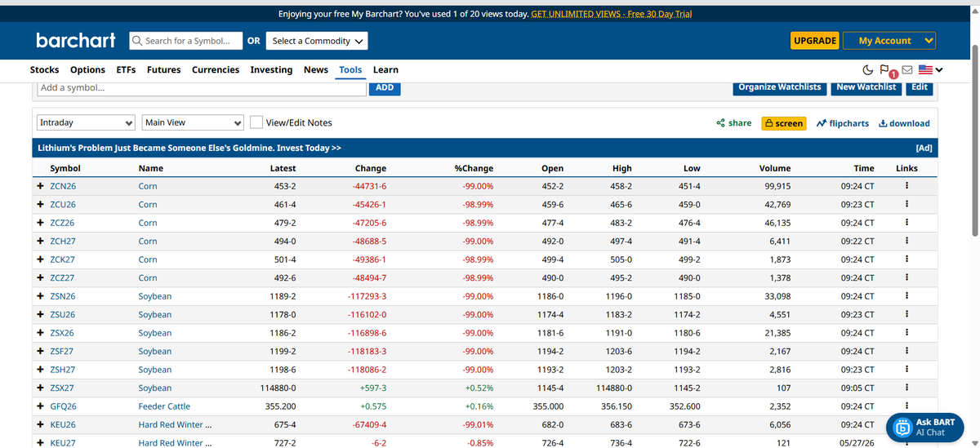
Task: Open the envelope messages icon
Action: tap(906, 69)
